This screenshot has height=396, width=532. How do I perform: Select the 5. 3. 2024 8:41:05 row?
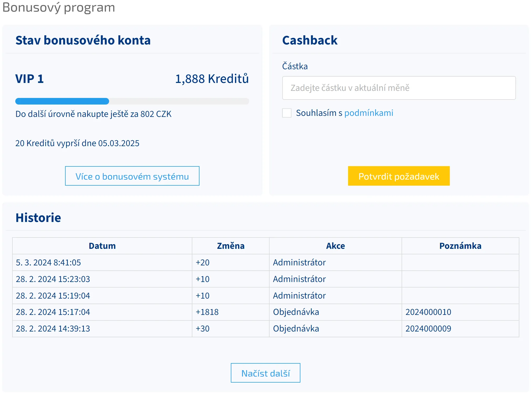pyautogui.click(x=48, y=263)
